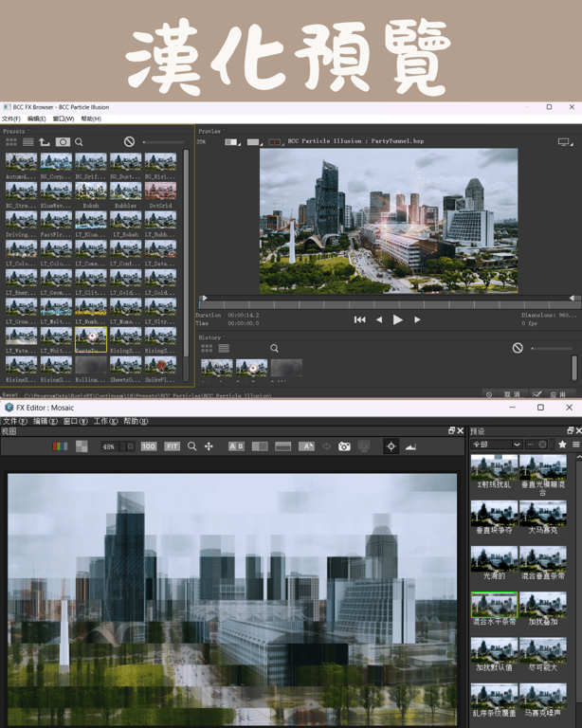Undock the 预设 presets panel
This screenshot has width=582, height=728.
click(x=571, y=430)
